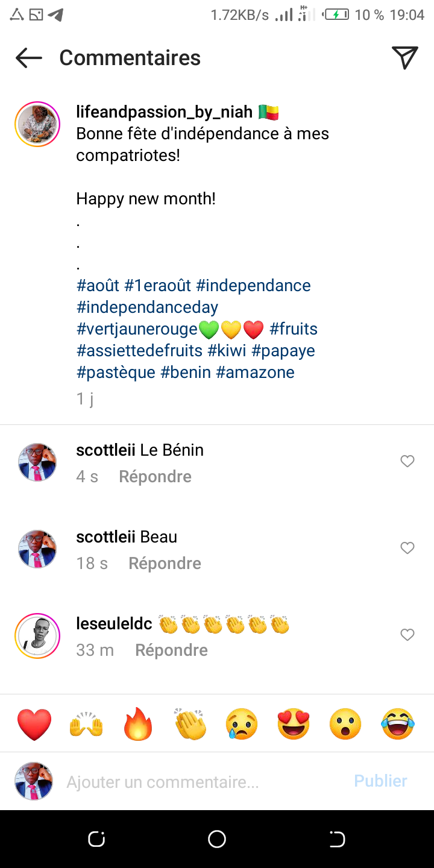Insert red heart emoji reaction

pyautogui.click(x=34, y=724)
